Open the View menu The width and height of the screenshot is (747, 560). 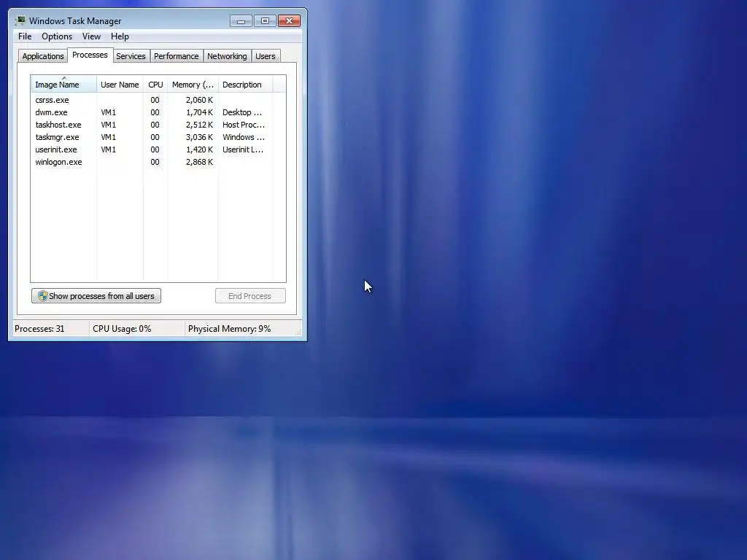click(91, 36)
